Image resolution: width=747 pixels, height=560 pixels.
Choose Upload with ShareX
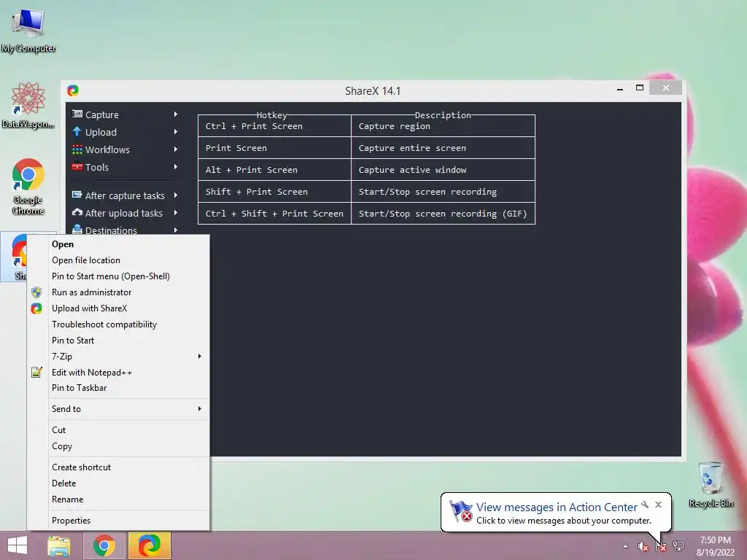click(x=118, y=308)
